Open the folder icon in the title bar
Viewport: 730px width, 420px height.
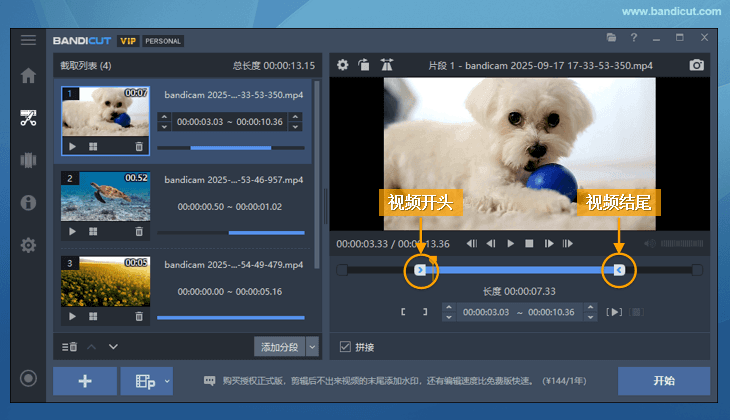(611, 38)
